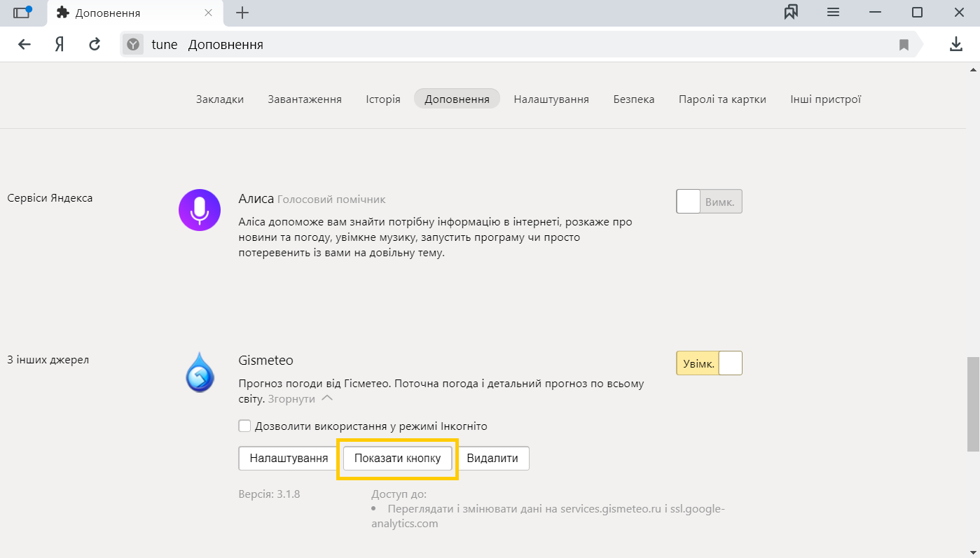Open Gismeteo Налаштування button
This screenshot has width=980, height=558.
[x=289, y=459]
